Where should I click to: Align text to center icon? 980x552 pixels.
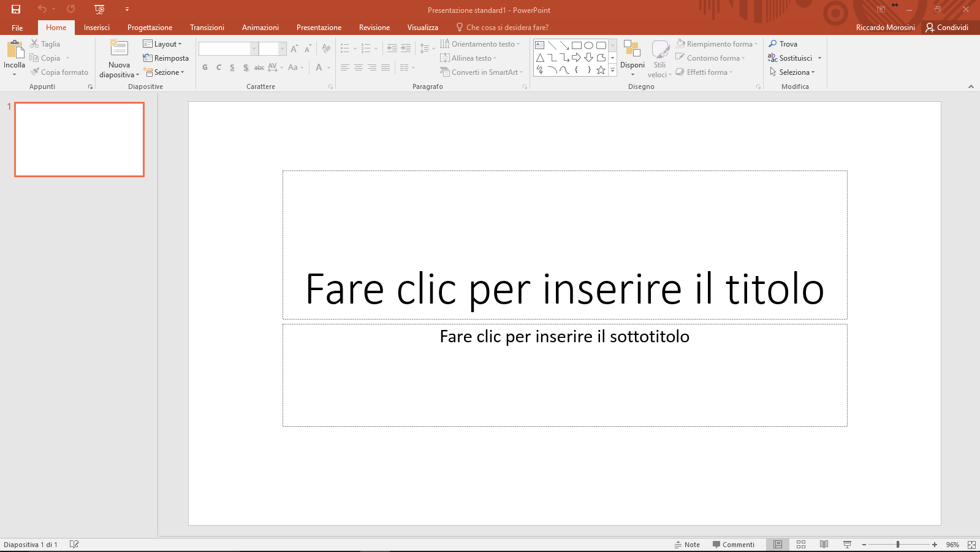(x=359, y=67)
